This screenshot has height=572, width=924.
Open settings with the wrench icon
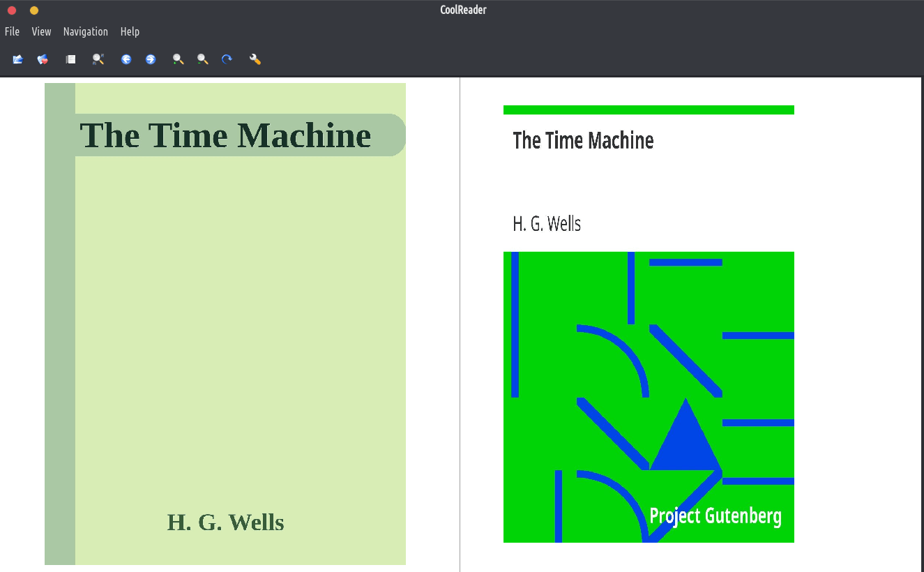click(255, 59)
